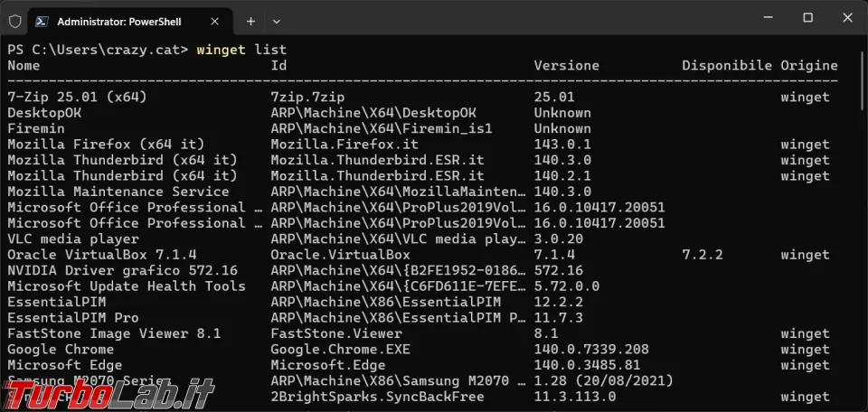868x412 pixels.
Task: Maximize the terminal window
Action: pyautogui.click(x=807, y=18)
